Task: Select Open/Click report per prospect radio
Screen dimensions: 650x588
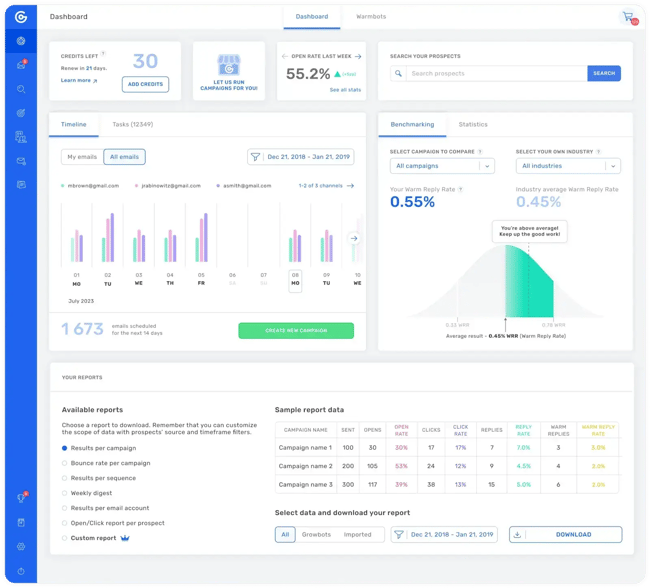Action: pos(65,523)
